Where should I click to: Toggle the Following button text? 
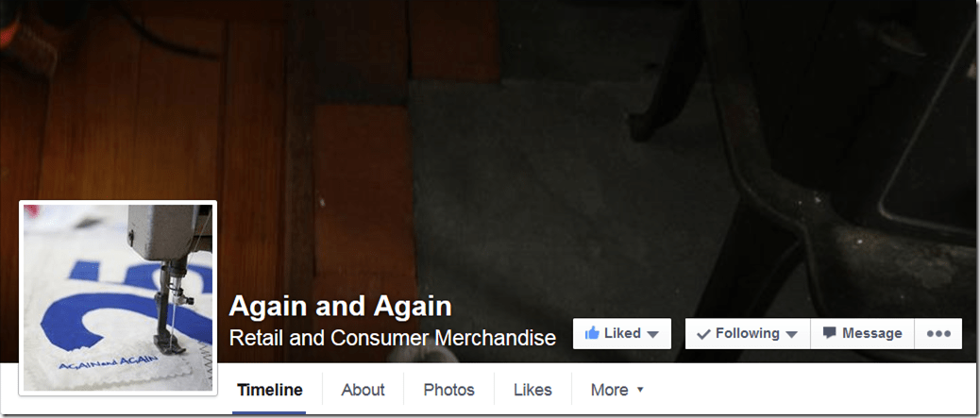click(748, 334)
